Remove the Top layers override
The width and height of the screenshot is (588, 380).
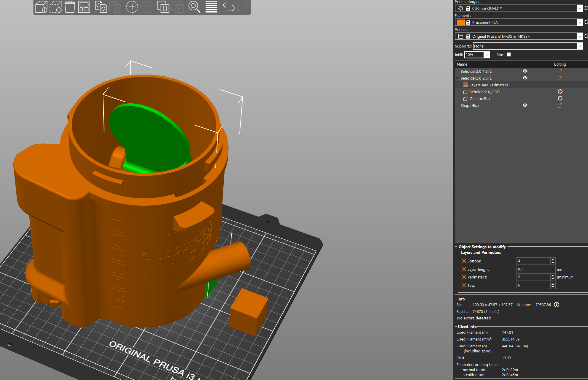click(464, 285)
